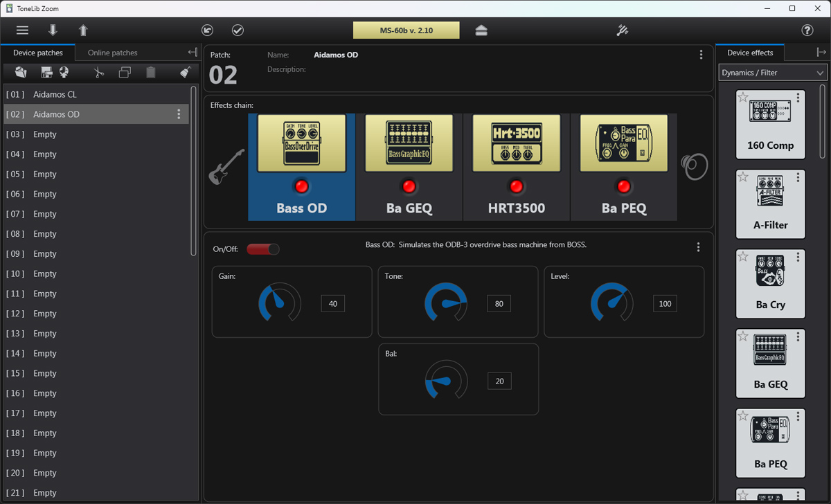Viewport: 831px width, 504px height.
Task: Toggle the HRT3500 pedal red LED
Action: click(x=516, y=186)
